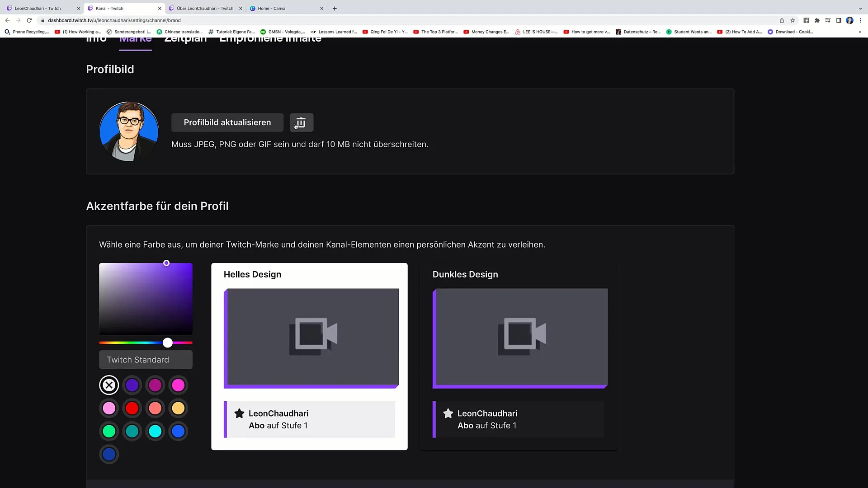Select the dark blue color swatch
This screenshot has height=488, width=868.
pyautogui.click(x=109, y=454)
